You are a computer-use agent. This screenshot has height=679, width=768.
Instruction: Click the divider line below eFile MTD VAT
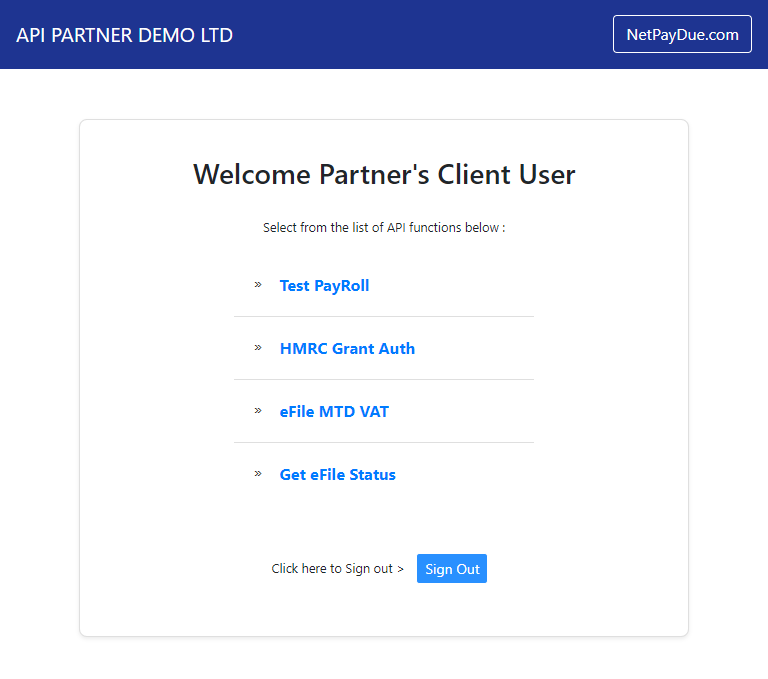click(384, 443)
